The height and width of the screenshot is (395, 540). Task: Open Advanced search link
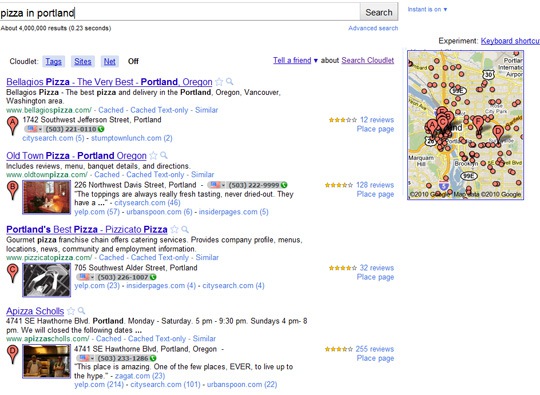(x=373, y=28)
